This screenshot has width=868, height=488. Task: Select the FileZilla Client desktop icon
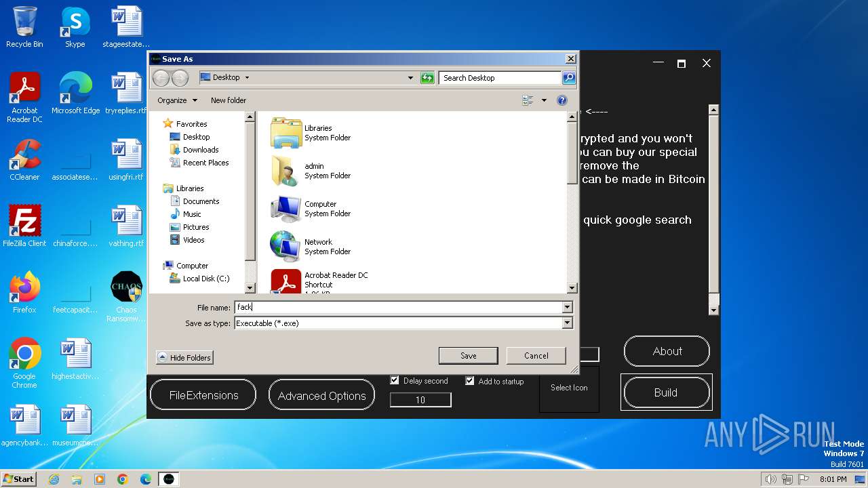24,226
